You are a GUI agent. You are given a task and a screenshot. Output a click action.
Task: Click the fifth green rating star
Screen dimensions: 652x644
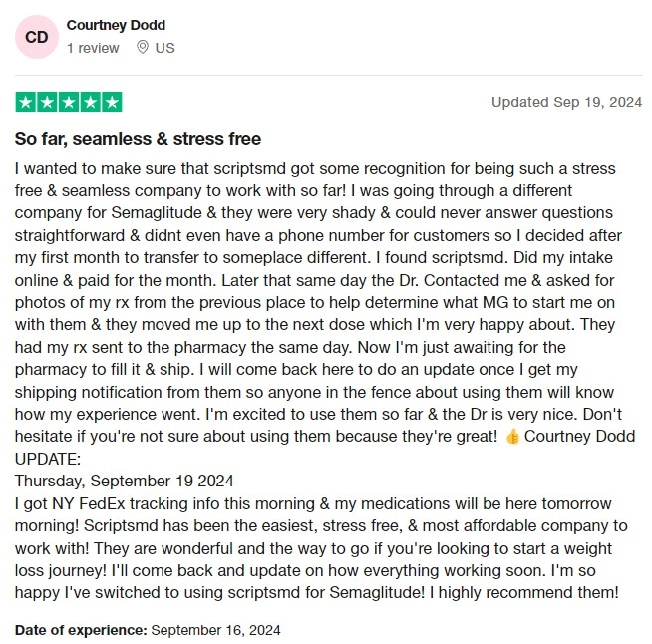[112, 102]
